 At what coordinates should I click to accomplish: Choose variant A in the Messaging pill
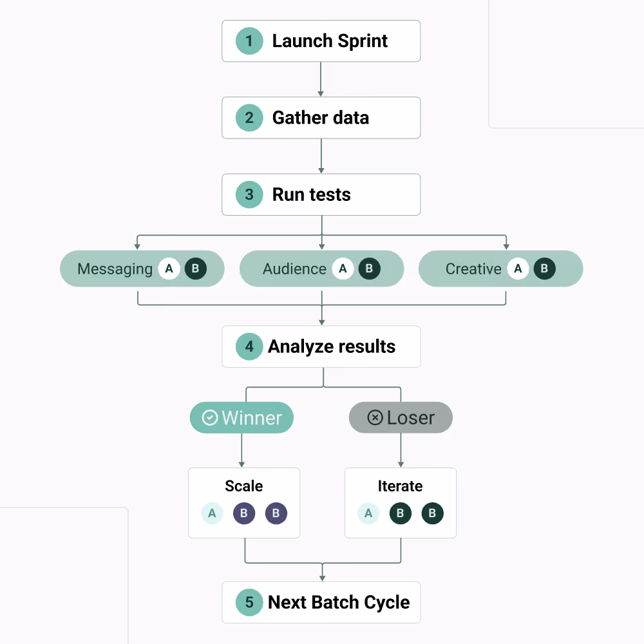click(x=169, y=269)
